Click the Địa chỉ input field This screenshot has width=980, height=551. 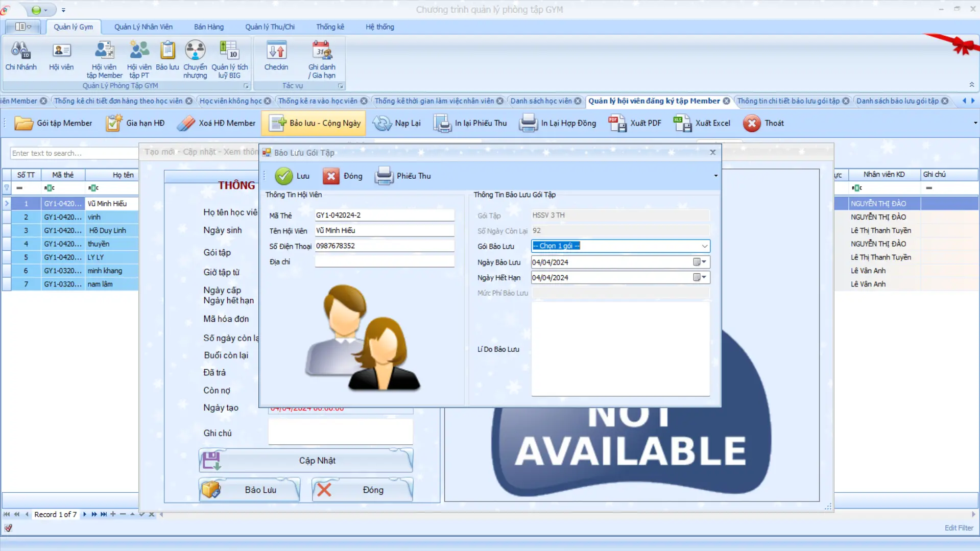click(x=384, y=261)
